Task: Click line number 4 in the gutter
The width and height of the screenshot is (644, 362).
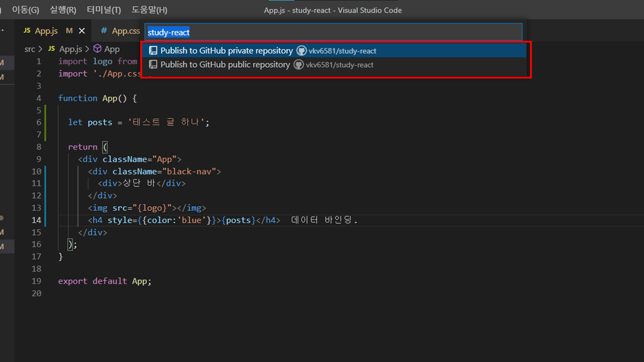Action: click(x=38, y=98)
